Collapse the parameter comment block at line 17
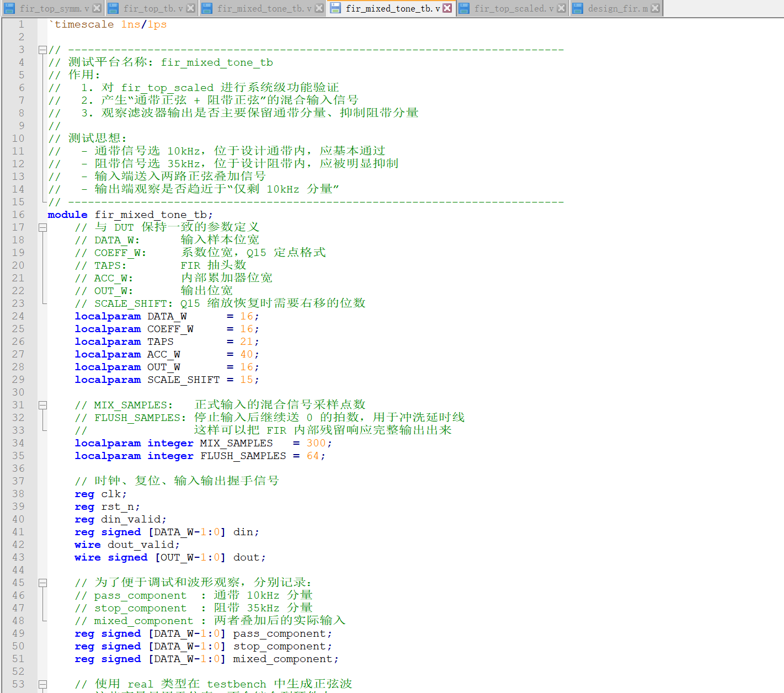The image size is (784, 693). tap(42, 227)
